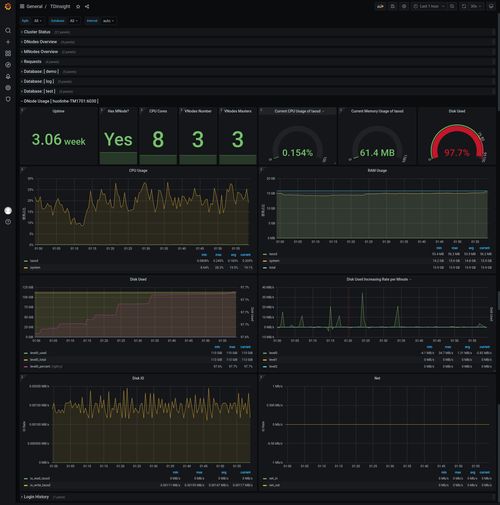500x505 pixels.
Task: Click the Add panel icon in the top bar
Action: [380, 6]
